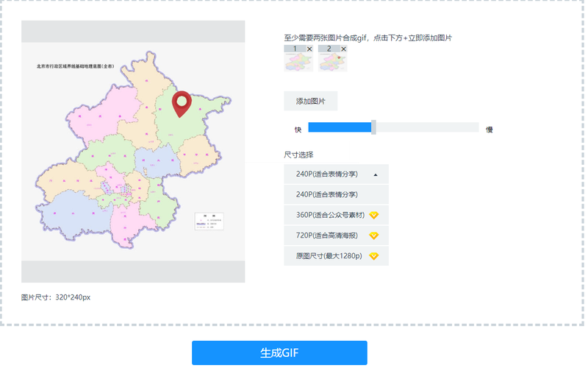This screenshot has height=368, width=588.
Task: Collapse the 240P size dropdown
Action: [x=336, y=174]
